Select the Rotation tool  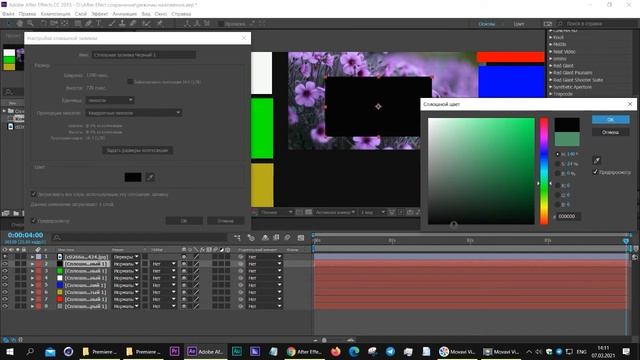click(x=43, y=24)
